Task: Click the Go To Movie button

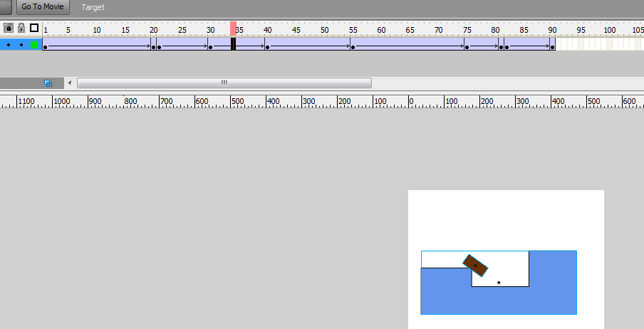Action: click(43, 6)
